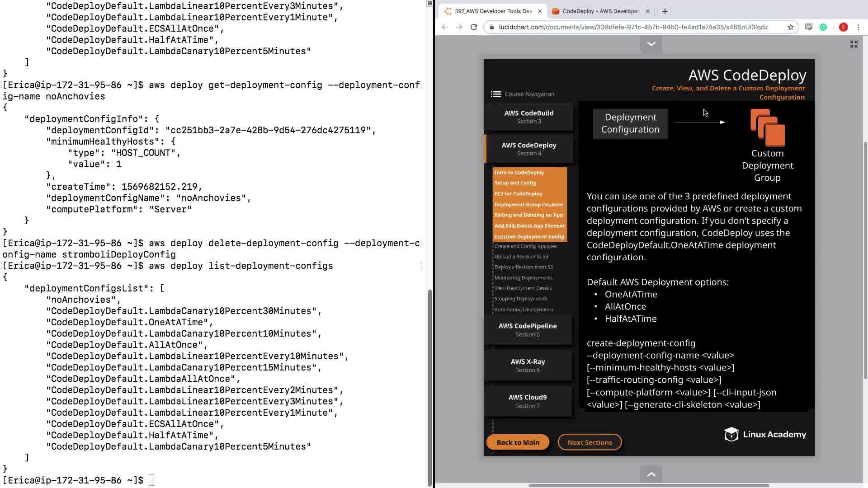Image resolution: width=868 pixels, height=488 pixels.
Task: Click the lucidchart URL address bar
Action: coord(633,27)
